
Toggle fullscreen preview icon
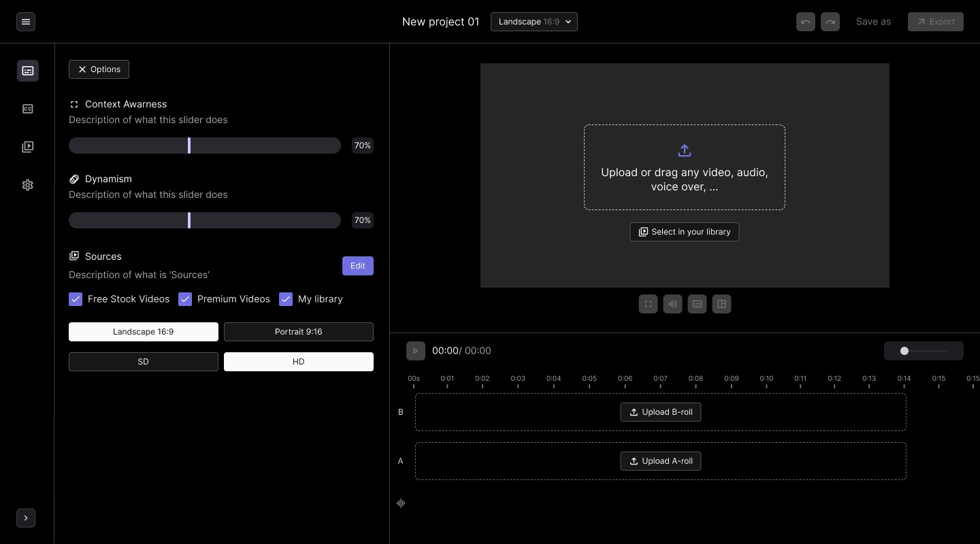[648, 305]
